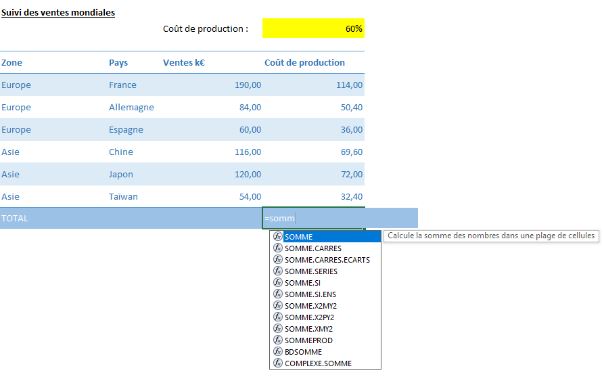Image resolution: width=604 pixels, height=377 pixels.
Task: Select the Allemagne cell
Action: tap(131, 107)
